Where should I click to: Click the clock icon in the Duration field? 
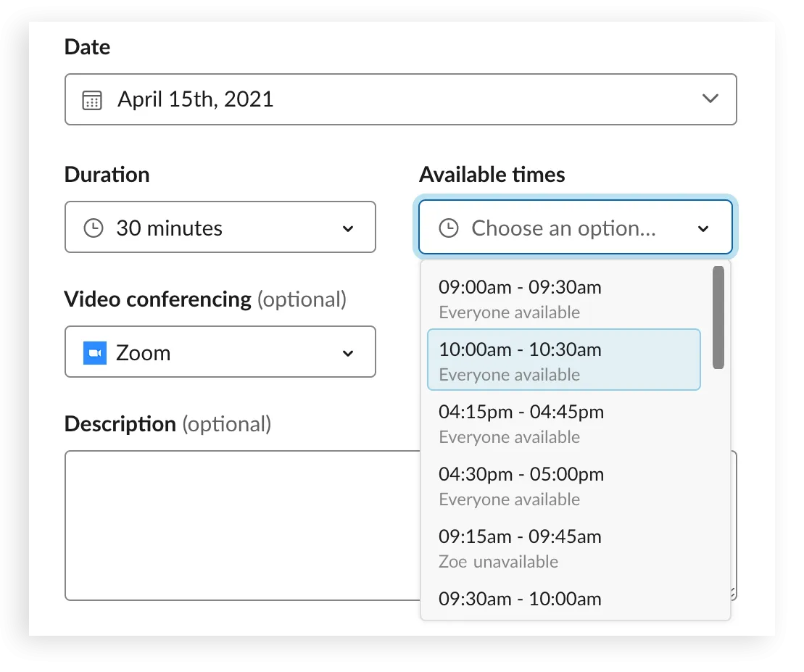tap(94, 228)
